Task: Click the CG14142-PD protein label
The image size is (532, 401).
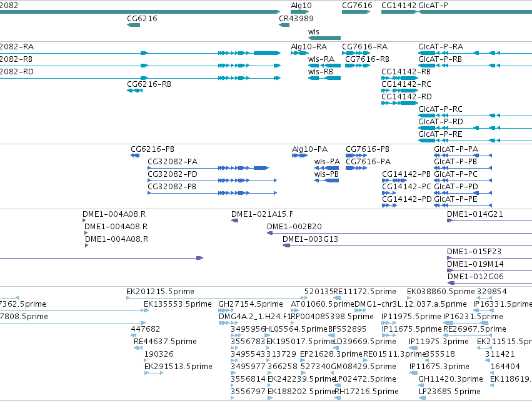Action: click(x=407, y=200)
